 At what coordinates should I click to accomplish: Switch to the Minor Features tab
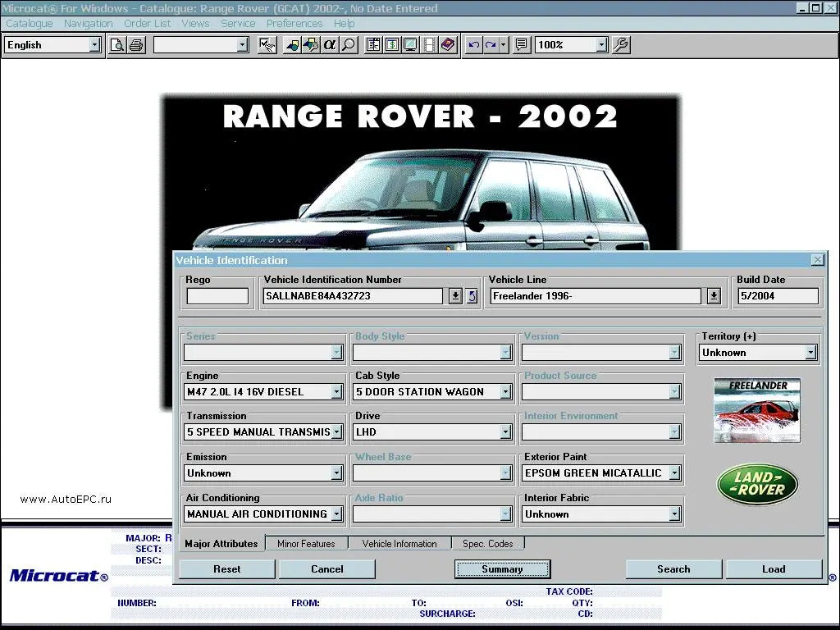pyautogui.click(x=306, y=542)
